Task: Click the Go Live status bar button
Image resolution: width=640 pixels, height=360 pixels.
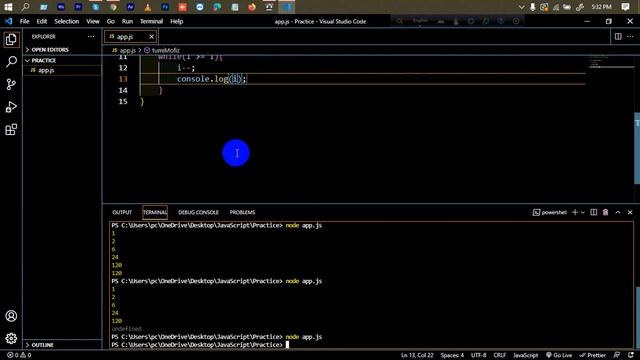Action: pyautogui.click(x=559, y=355)
